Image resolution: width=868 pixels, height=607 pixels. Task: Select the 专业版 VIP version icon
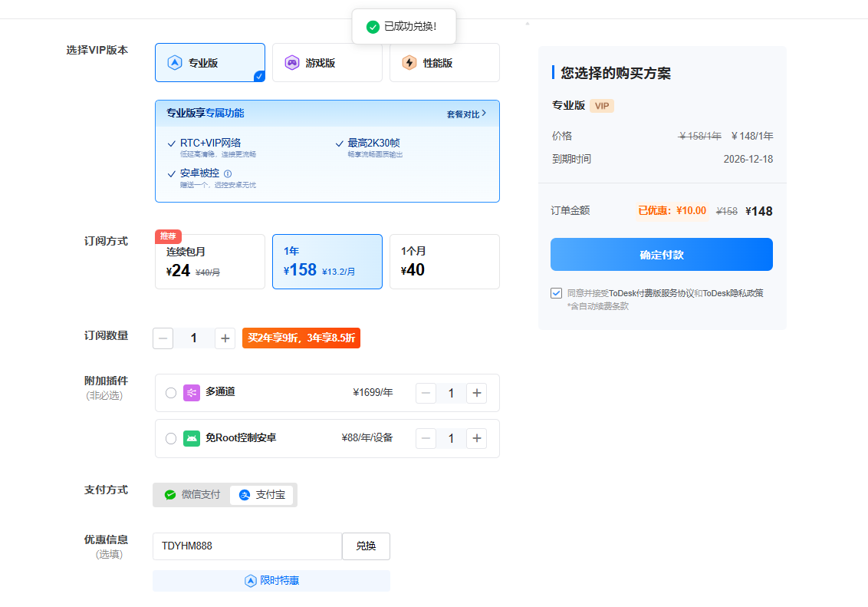175,63
